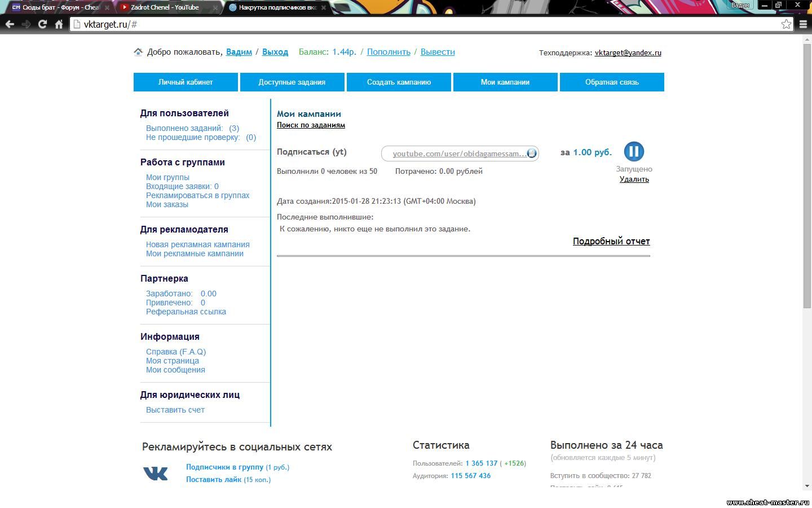Viewport: 812px width, 508px height.
Task: Click the Дата создания 2015-01-28 text
Action: click(376, 201)
